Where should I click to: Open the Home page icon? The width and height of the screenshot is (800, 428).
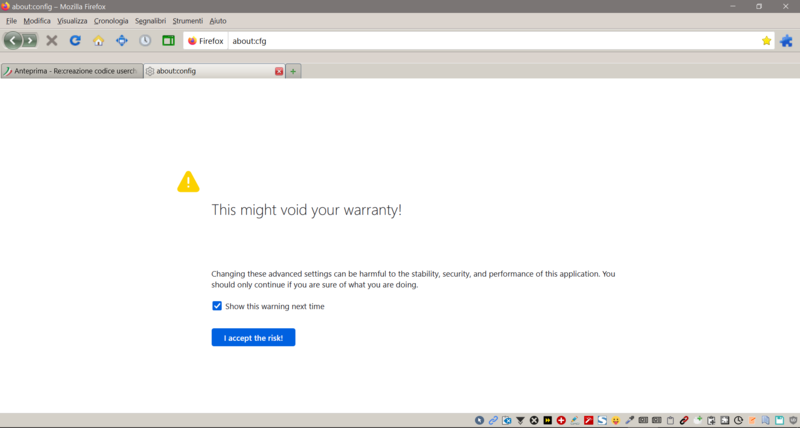click(98, 40)
